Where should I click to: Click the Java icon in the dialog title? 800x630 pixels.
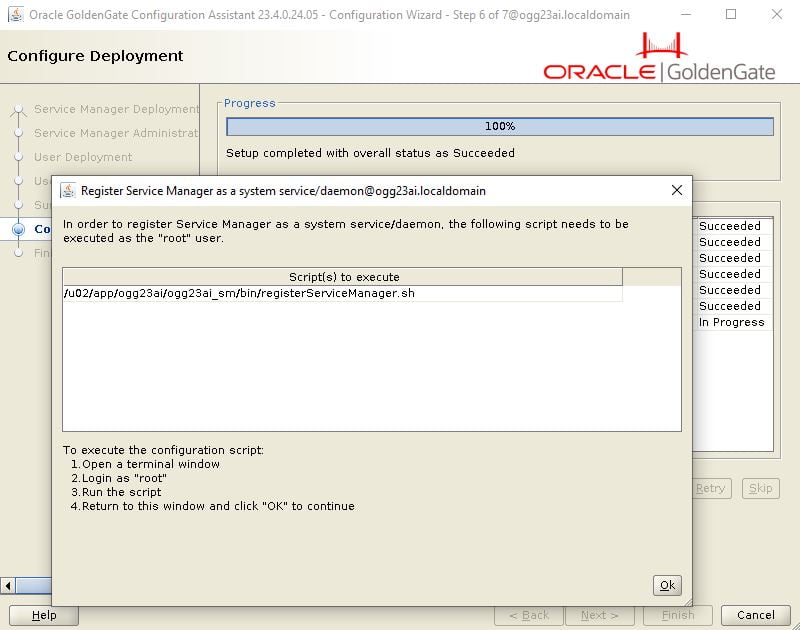coord(68,190)
